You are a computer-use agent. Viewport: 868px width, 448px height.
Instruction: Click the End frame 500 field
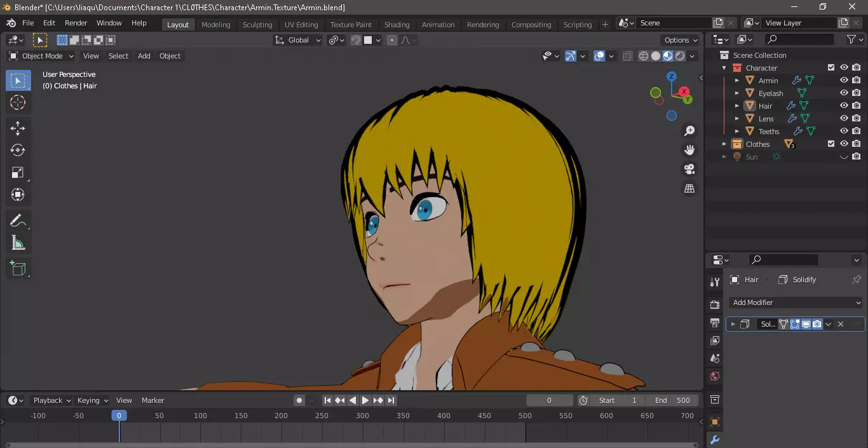672,400
